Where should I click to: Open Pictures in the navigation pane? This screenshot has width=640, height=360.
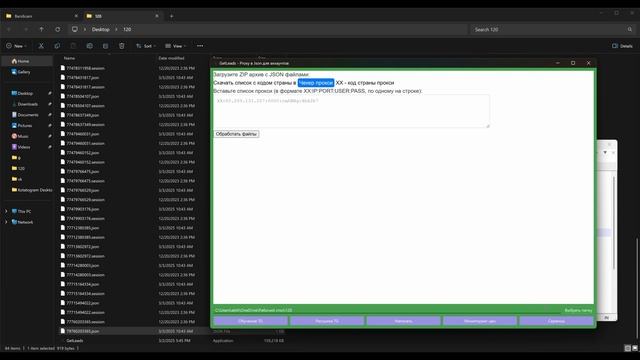pyautogui.click(x=22, y=125)
